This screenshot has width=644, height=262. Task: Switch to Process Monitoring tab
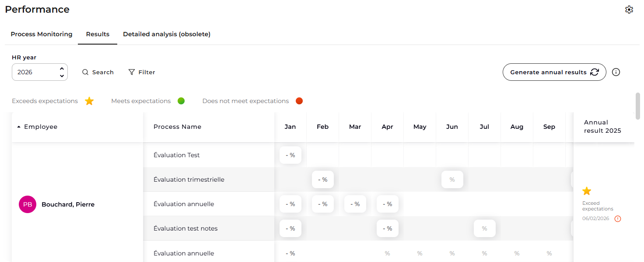click(42, 34)
